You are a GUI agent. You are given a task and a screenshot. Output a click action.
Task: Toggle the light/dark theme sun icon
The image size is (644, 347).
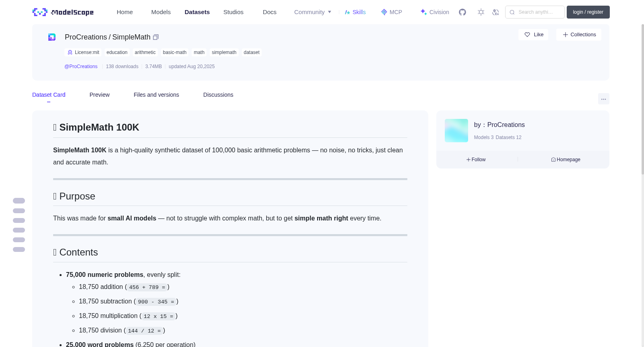tap(481, 12)
